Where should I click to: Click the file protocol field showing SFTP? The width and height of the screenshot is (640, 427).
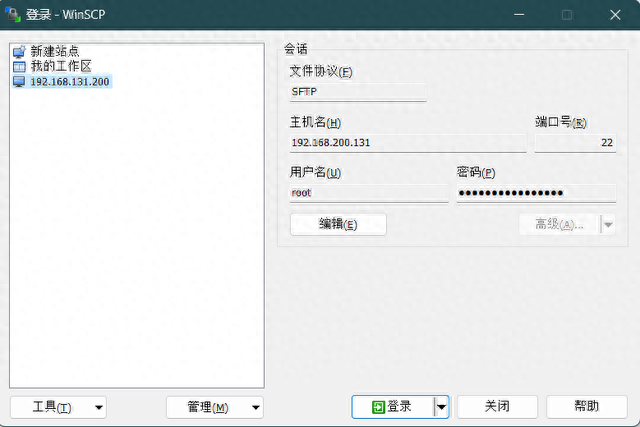point(358,92)
